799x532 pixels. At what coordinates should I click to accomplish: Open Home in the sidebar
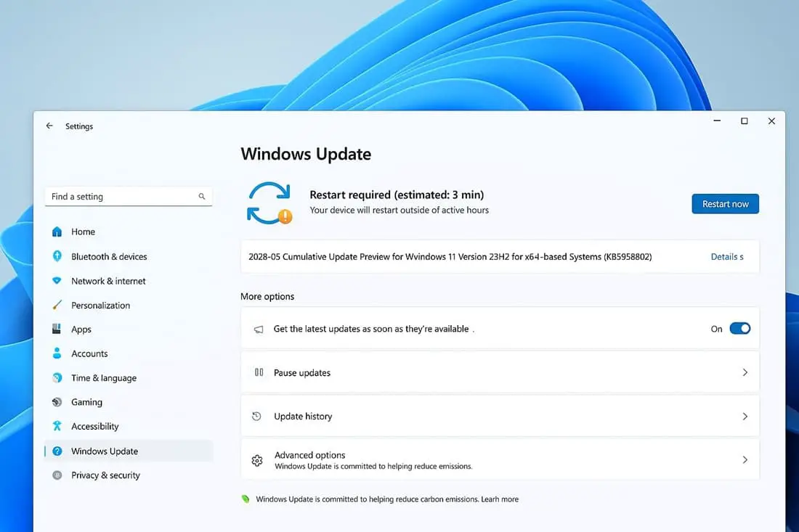coord(129,232)
